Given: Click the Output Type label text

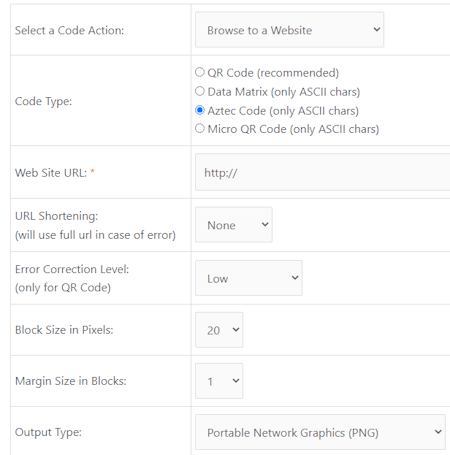Looking at the screenshot, I should point(48,432).
